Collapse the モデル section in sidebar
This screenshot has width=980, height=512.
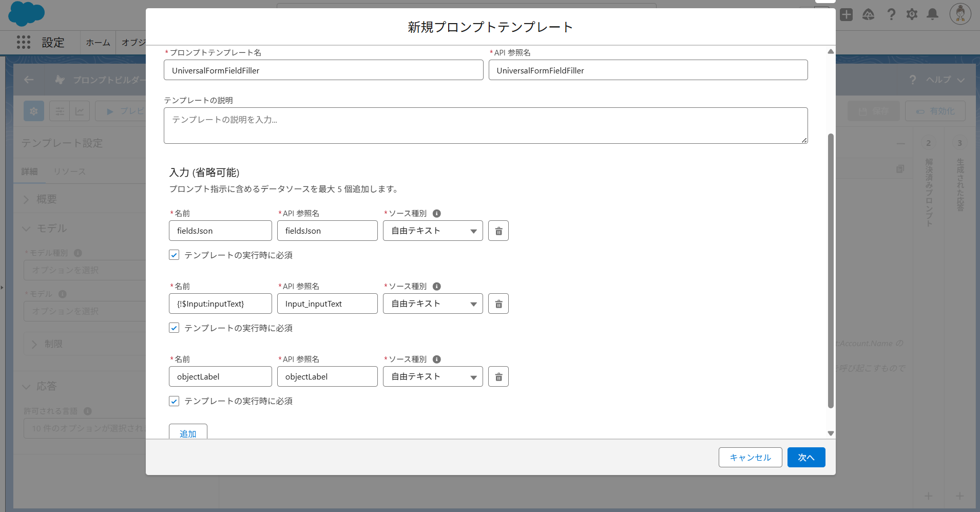pyautogui.click(x=27, y=229)
